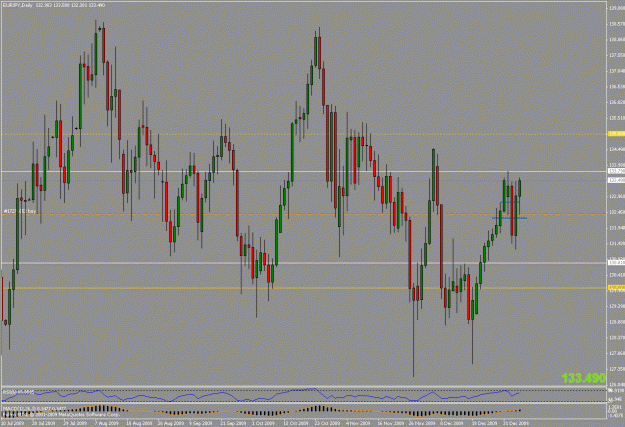Click the lower yellow price tag on axis
Screen dimensions: 625x427
616,287
